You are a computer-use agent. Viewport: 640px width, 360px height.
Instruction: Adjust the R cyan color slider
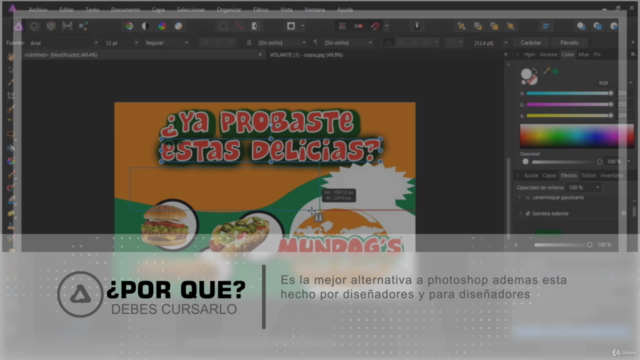(x=569, y=93)
